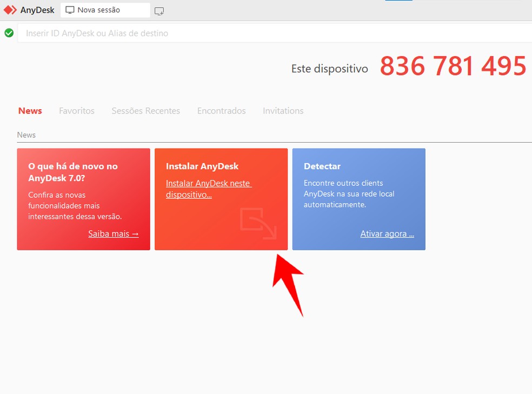Image resolution: width=532 pixels, height=394 pixels.
Task: Switch to the Invitations tab
Action: pyautogui.click(x=283, y=111)
